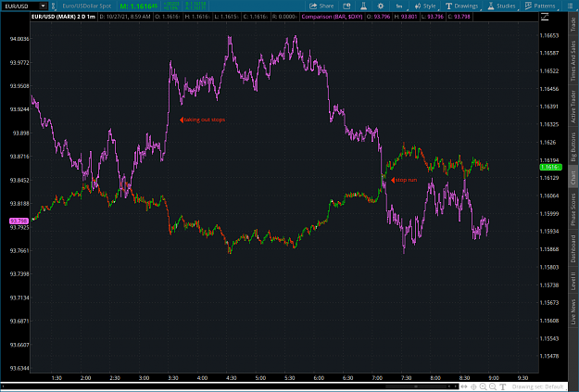Click the 3:30 time axis label
Image resolution: width=579 pixels, height=392 pixels.
(x=173, y=378)
